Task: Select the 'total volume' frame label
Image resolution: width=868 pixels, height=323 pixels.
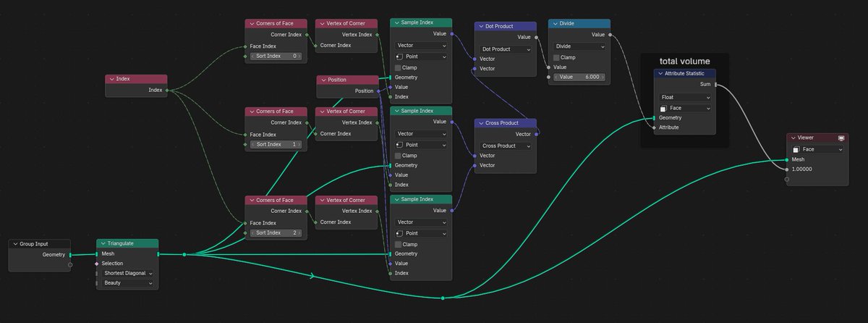Action: pos(684,61)
